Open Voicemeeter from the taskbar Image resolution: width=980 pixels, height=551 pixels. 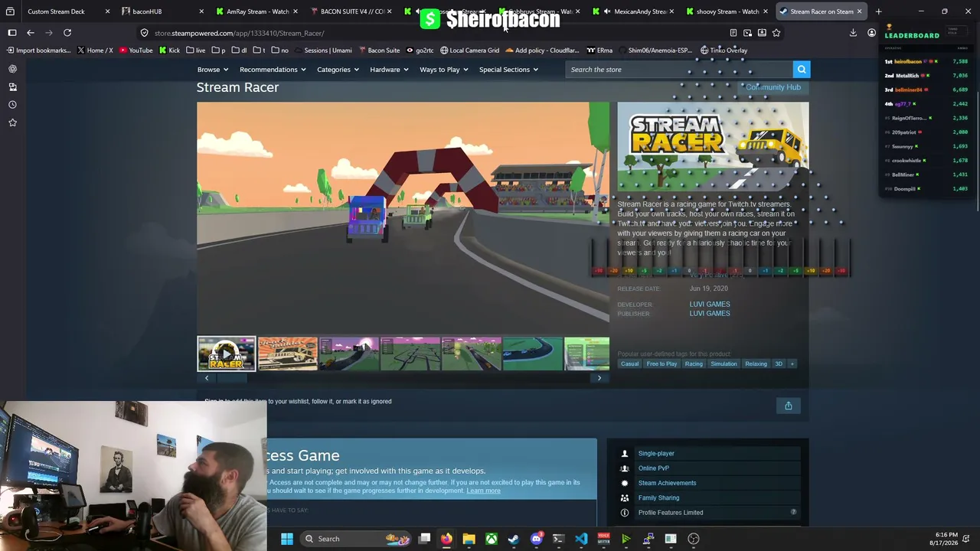[x=603, y=539]
